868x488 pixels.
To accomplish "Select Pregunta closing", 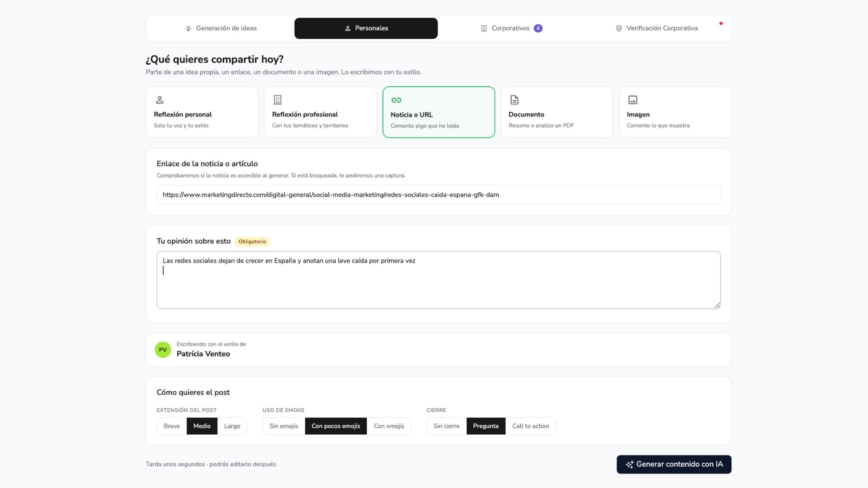I will pos(486,426).
